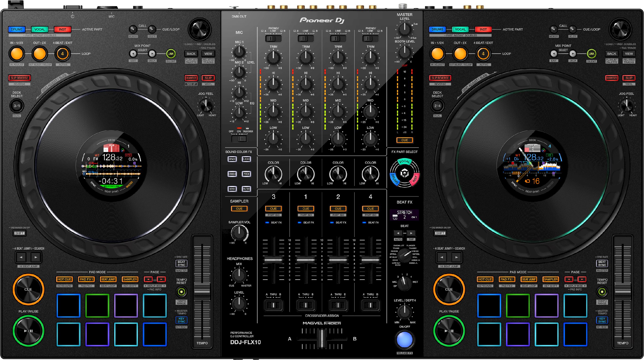Toggle right deck QUANTIZE button
The image size is (644, 360).
tap(611, 78)
